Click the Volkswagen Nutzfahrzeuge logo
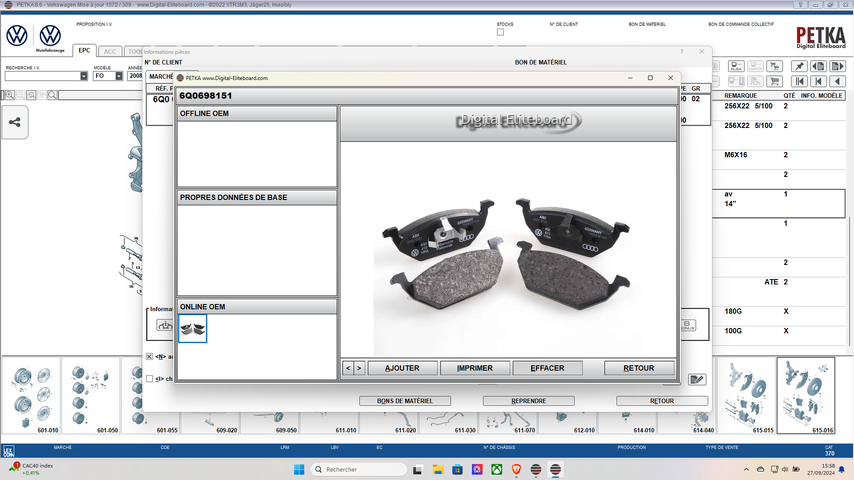Screen dimensions: 854x480 [50, 36]
